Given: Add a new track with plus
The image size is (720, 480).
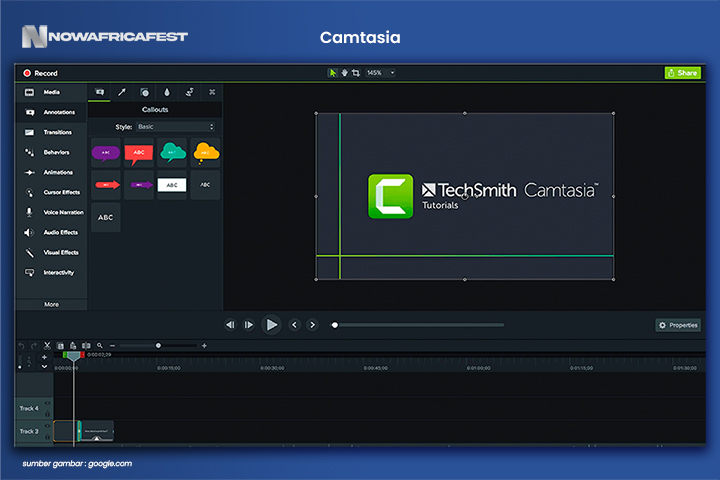Looking at the screenshot, I should (x=44, y=357).
